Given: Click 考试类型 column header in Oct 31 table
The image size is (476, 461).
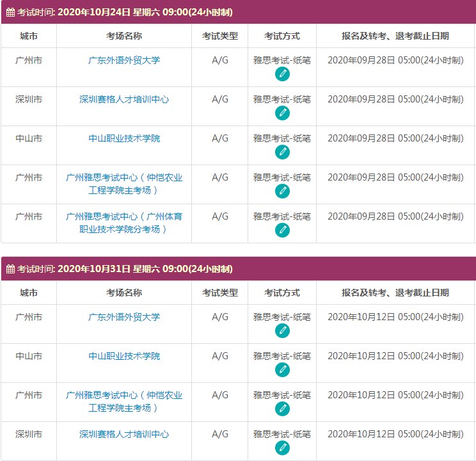Looking at the screenshot, I should pyautogui.click(x=220, y=293).
